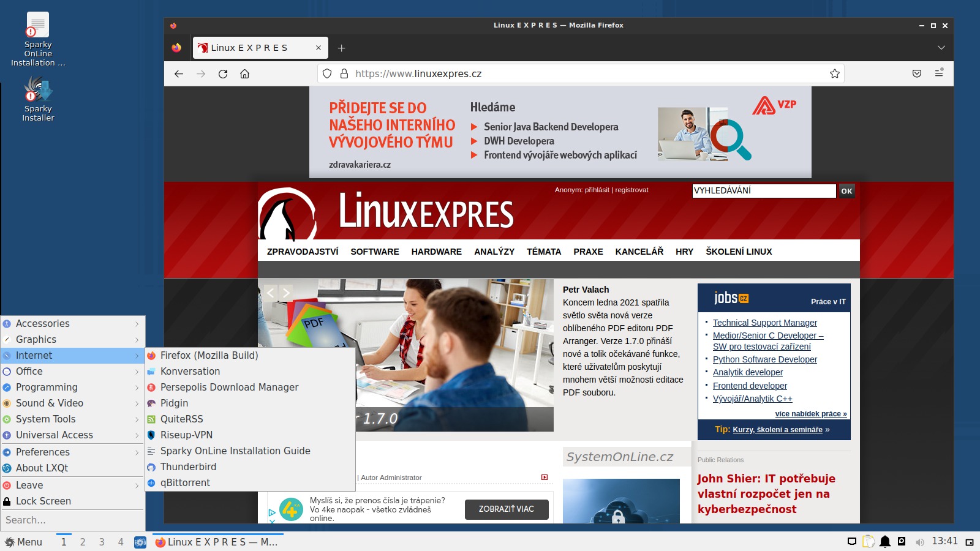
Task: Open new tab with plus button
Action: (x=342, y=48)
